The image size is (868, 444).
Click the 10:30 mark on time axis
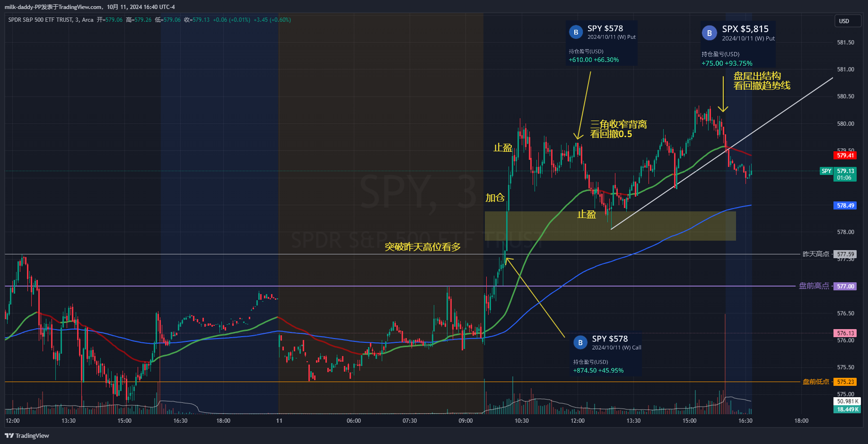click(x=521, y=421)
